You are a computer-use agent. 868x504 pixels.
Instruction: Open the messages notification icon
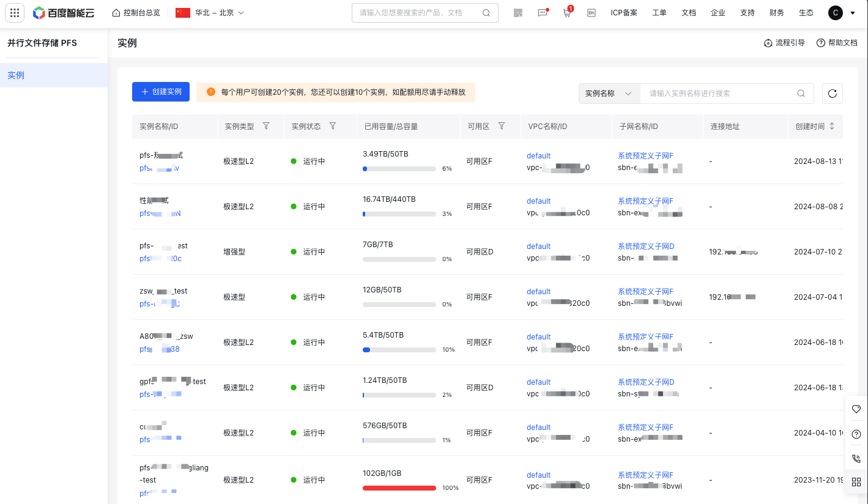tap(543, 12)
